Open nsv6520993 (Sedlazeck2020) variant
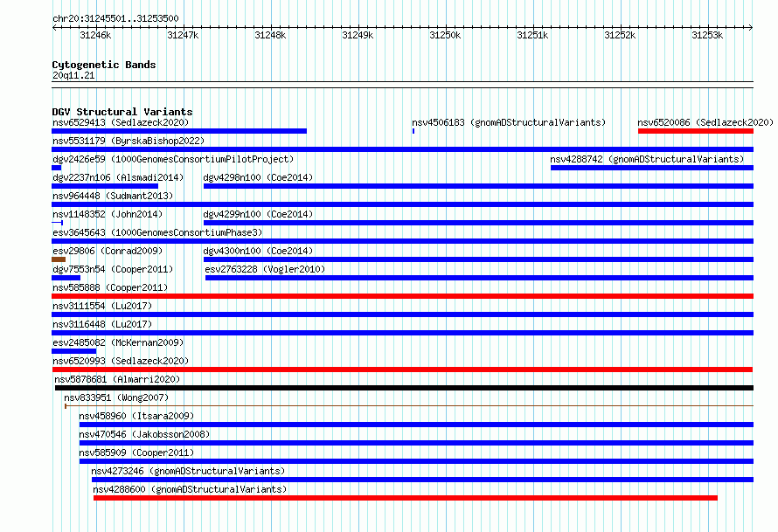Screen dimensions: 778x532 121,361
